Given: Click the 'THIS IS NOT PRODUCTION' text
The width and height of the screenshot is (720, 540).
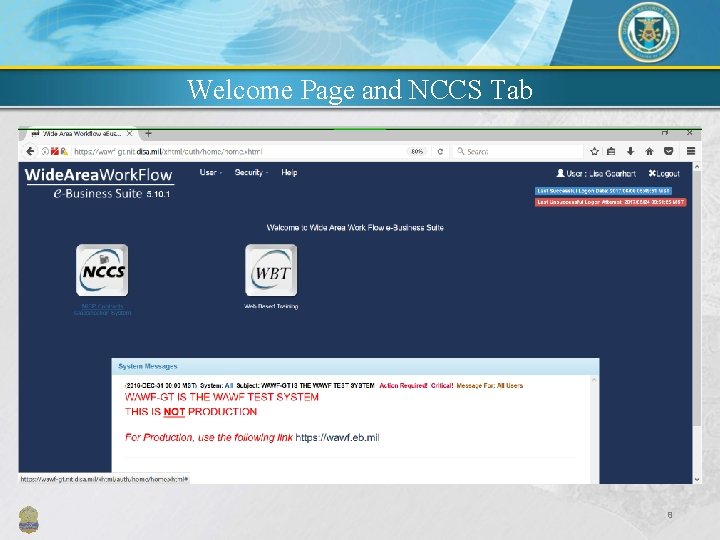Looking at the screenshot, I should (x=191, y=412).
